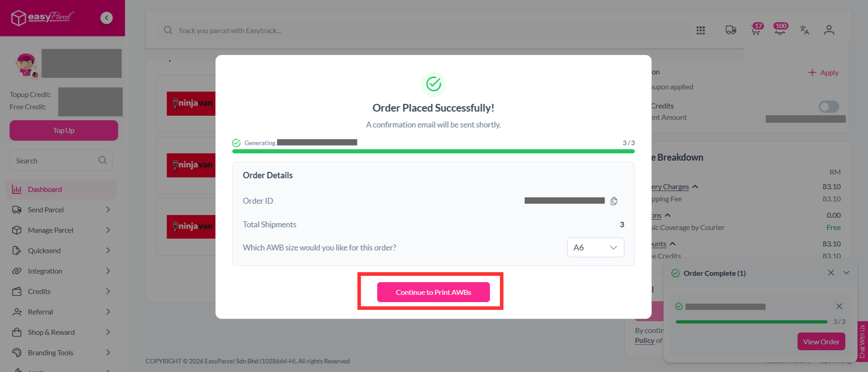868x372 pixels.
Task: Click Continue to Print AWBs
Action: pyautogui.click(x=433, y=292)
